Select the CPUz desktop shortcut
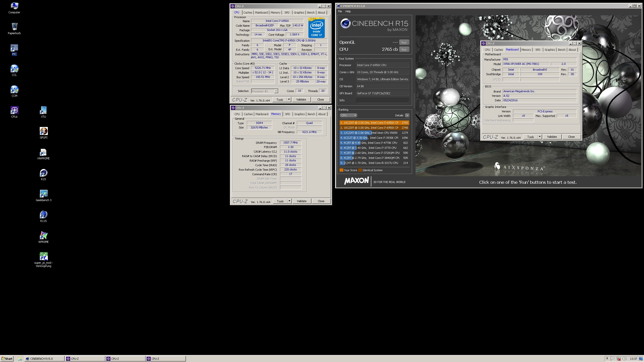Screen dimensions: 644x362 [x=14, y=112]
